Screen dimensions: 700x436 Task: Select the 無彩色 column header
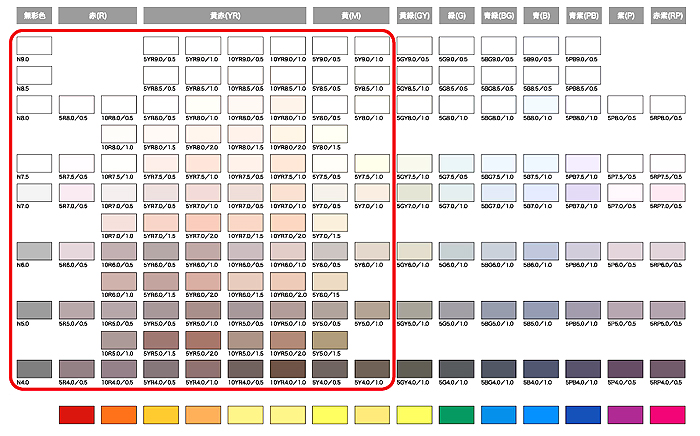(33, 16)
